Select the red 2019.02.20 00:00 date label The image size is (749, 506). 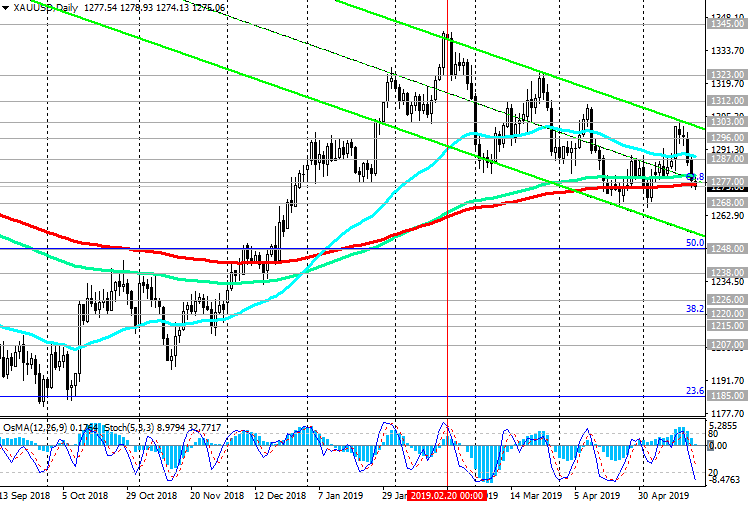[x=448, y=495]
